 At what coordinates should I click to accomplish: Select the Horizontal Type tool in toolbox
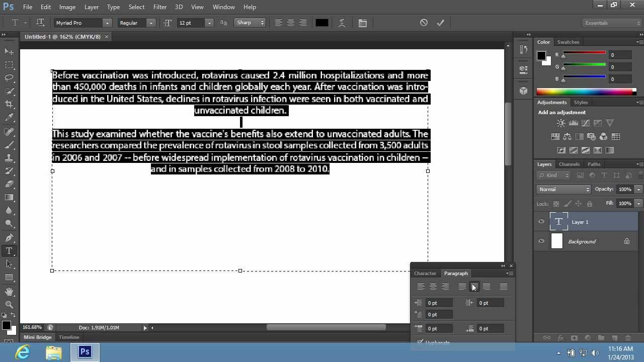tap(9, 251)
